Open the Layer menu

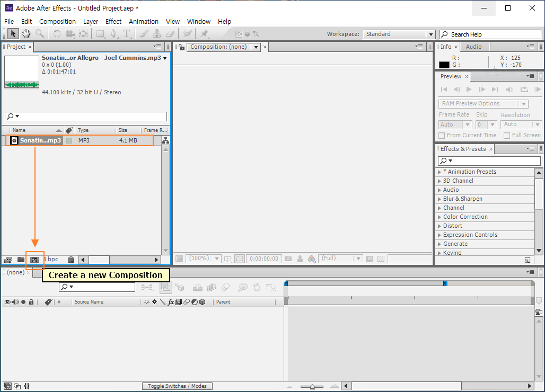tap(91, 22)
